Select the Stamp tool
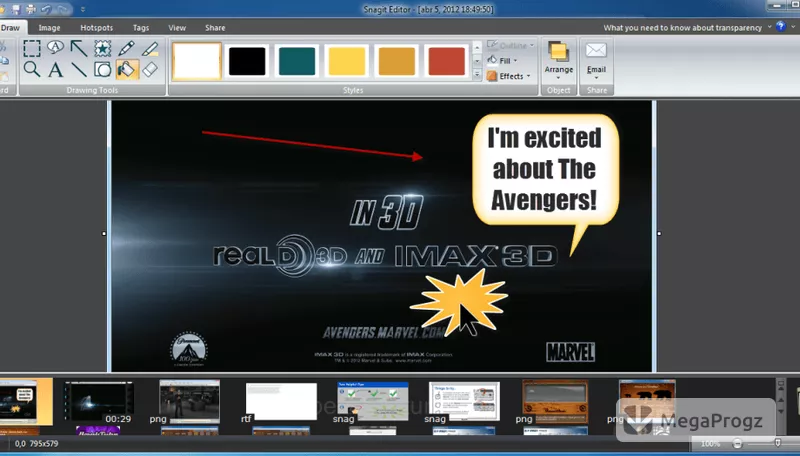This screenshot has width=800, height=456. (x=103, y=48)
